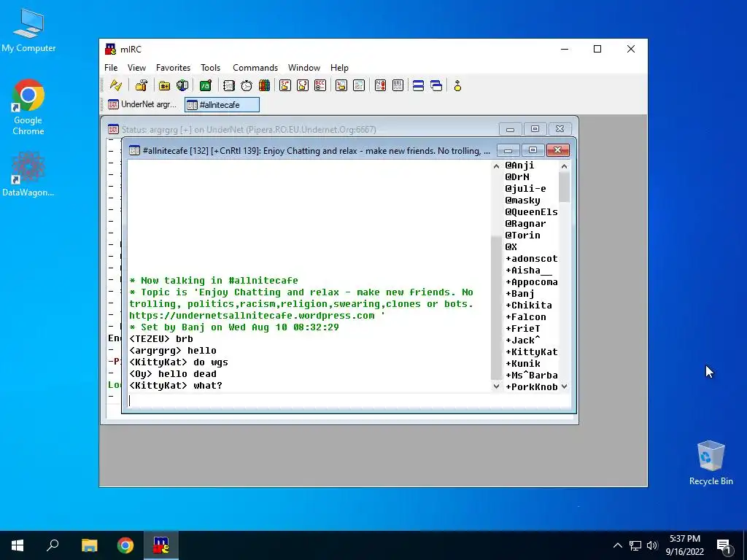Select +Banj in the nick list

519,293
